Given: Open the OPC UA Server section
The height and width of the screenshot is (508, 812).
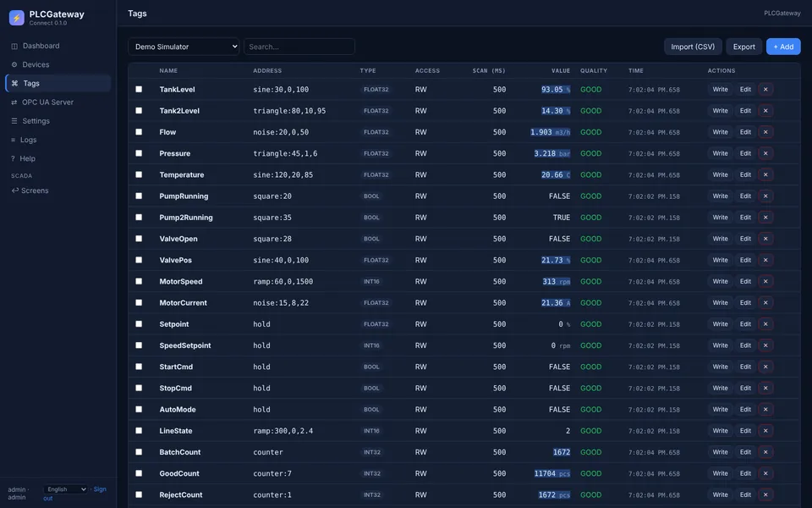Looking at the screenshot, I should pos(58,102).
